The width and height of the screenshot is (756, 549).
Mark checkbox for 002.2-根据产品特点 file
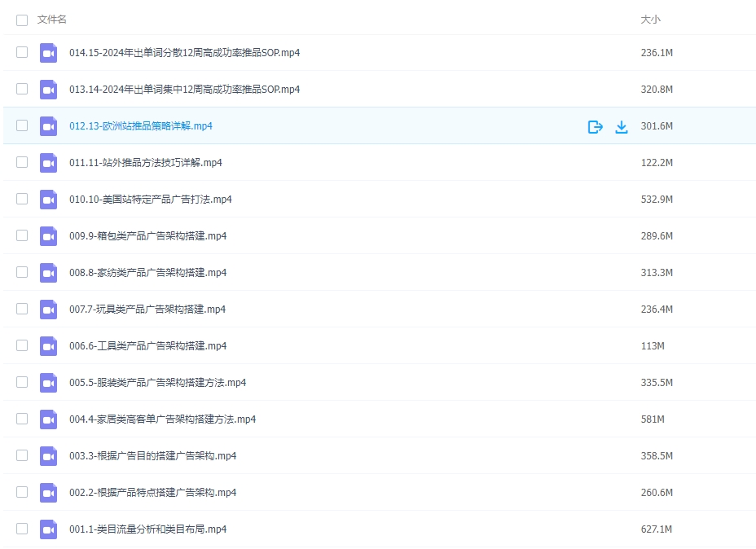pos(22,492)
